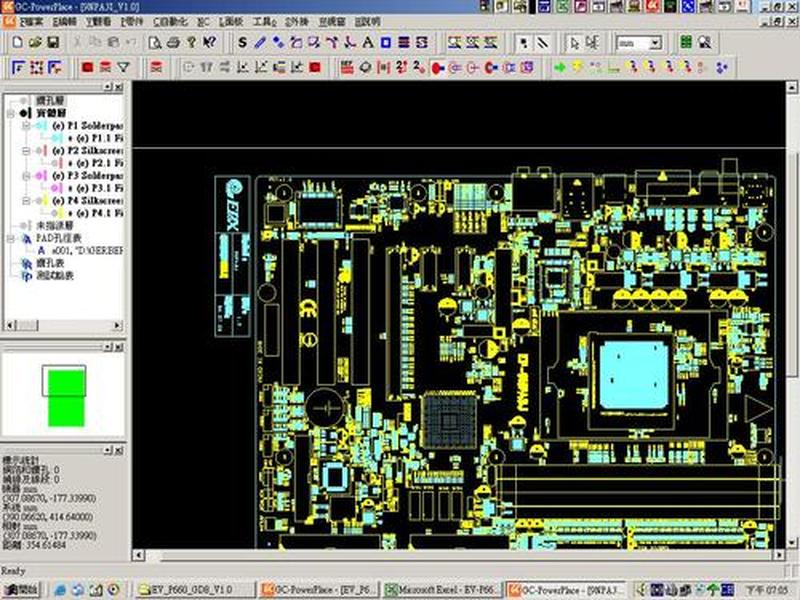Choose the arrow pointer selection tool
Image resolution: width=800 pixels, height=600 pixels.
tap(574, 43)
